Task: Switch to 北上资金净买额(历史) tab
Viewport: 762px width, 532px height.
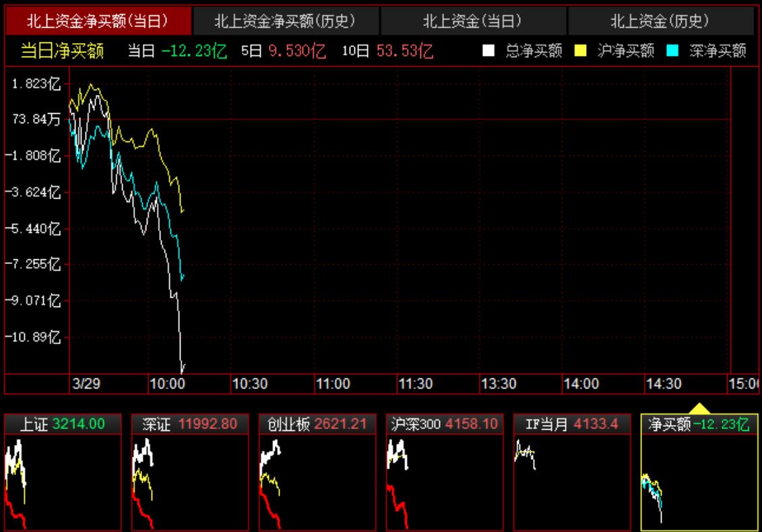Action: [x=286, y=22]
